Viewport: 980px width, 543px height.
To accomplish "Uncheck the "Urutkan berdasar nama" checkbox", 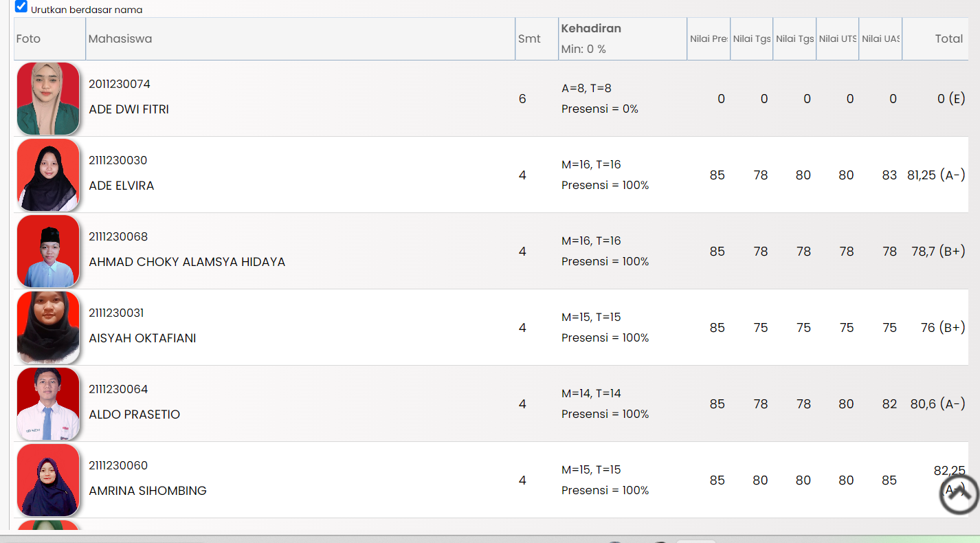I will (21, 8).
